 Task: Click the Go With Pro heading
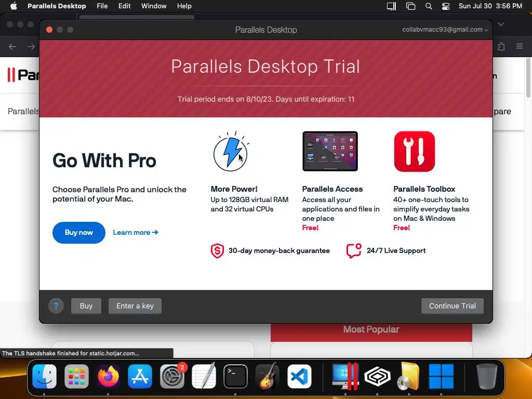[104, 161]
